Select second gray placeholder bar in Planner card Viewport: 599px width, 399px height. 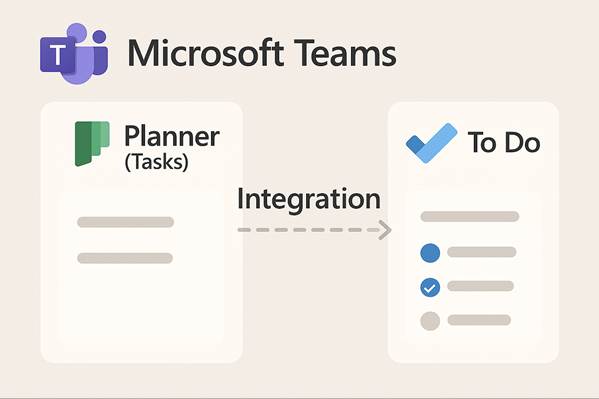pyautogui.click(x=125, y=258)
